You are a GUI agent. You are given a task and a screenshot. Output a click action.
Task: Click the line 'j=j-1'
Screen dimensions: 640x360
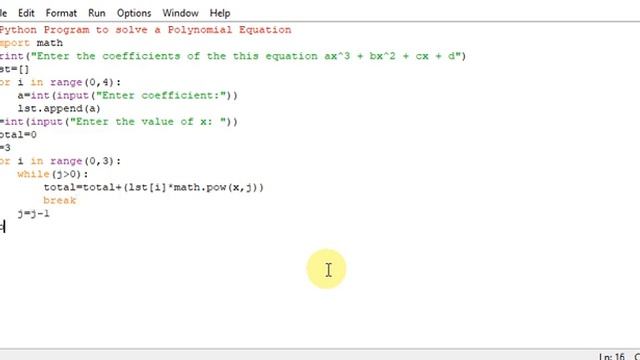pos(33,213)
